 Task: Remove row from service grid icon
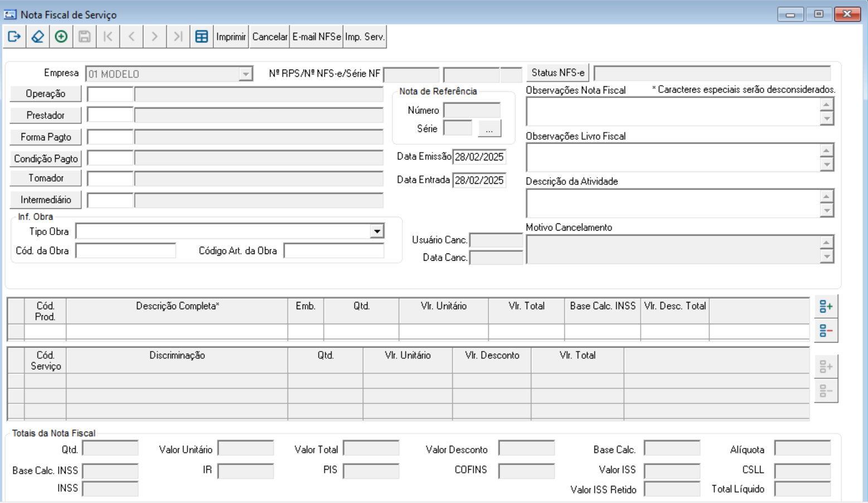coord(826,391)
